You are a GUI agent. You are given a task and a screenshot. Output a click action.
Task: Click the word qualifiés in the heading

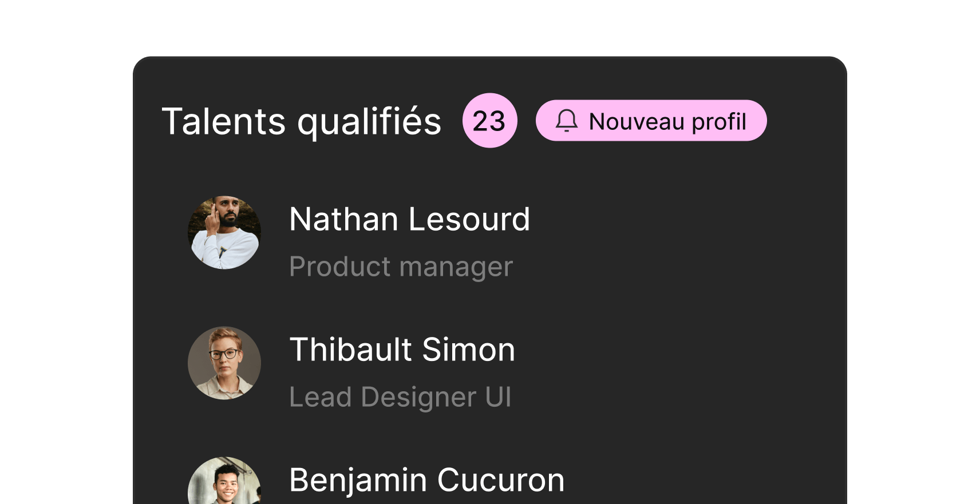point(369,121)
